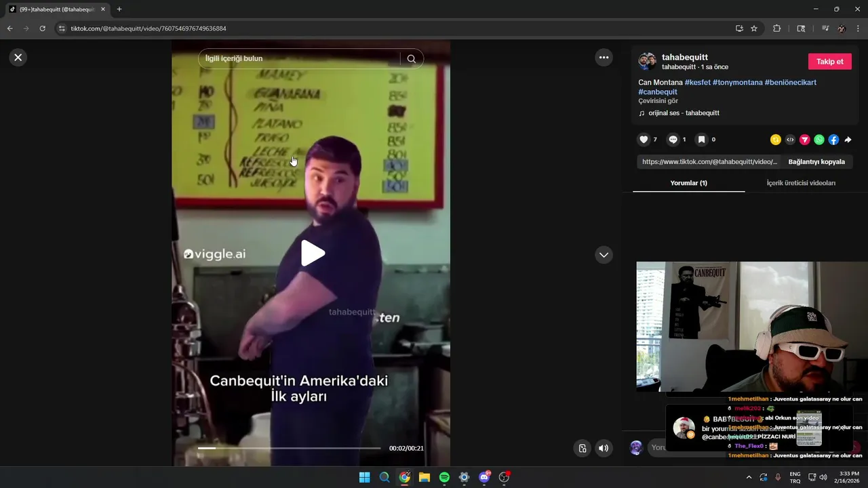Image resolution: width=868 pixels, height=488 pixels.
Task: Open comments via speech bubble icon
Action: coord(673,140)
